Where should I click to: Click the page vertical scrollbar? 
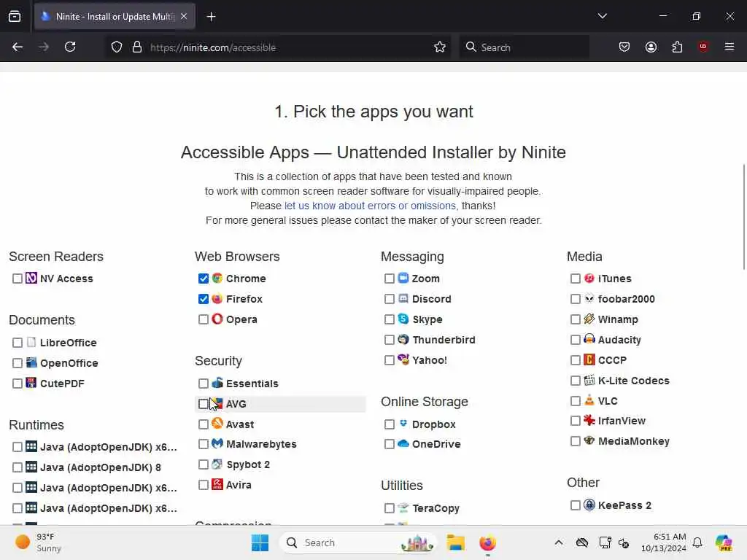[x=743, y=217]
